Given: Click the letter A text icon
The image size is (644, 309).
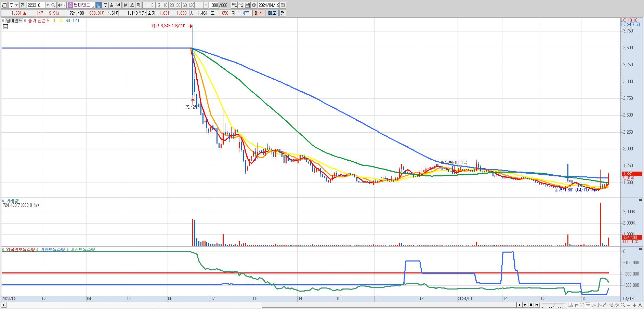Looking at the screenshot, I should (x=640, y=305).
